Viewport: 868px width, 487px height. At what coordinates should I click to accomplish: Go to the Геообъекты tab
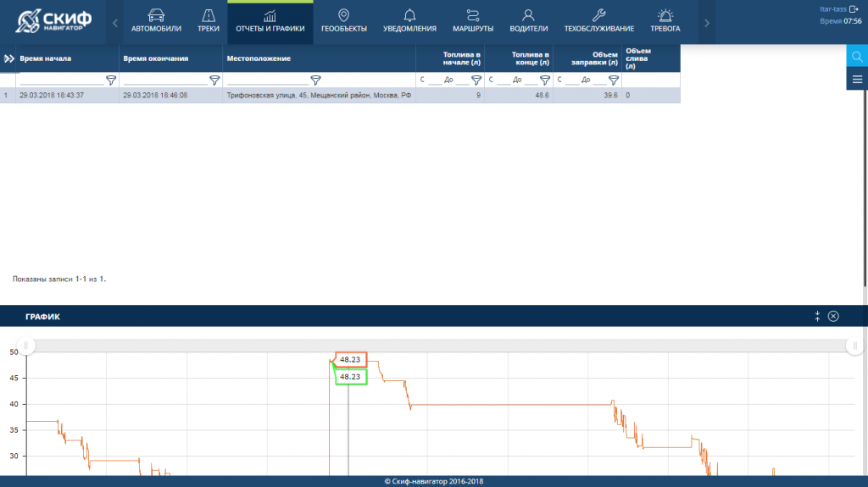point(344,22)
